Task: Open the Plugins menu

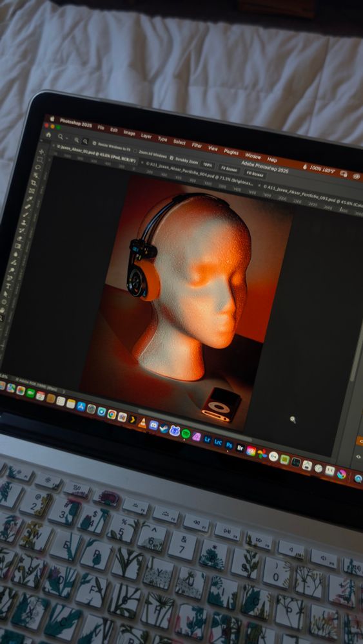Action: tap(231, 151)
